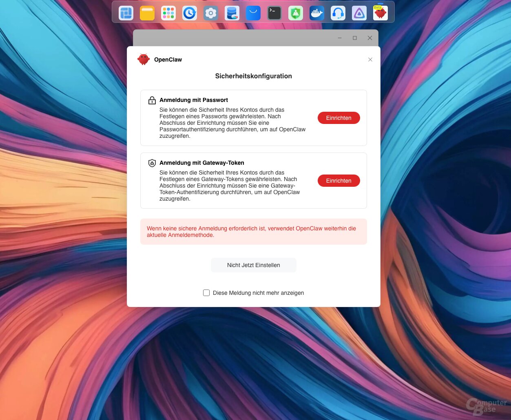511x420 pixels.
Task: Click the Anmeldung mit Passwort title
Action: coord(194,100)
